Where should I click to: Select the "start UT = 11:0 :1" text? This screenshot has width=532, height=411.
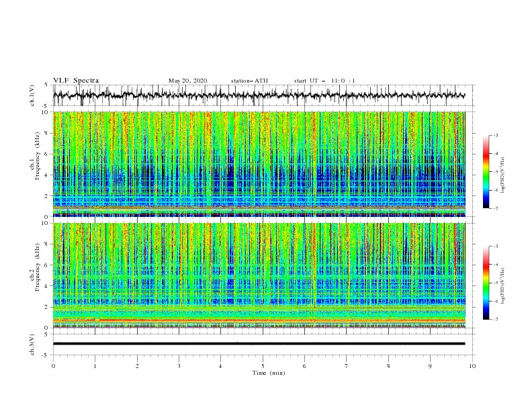click(324, 81)
